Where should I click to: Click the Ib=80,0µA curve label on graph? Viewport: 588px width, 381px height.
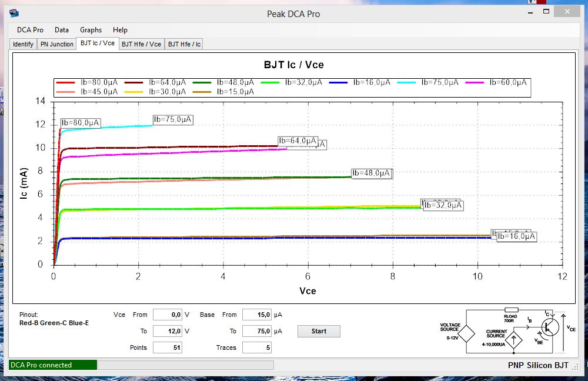pyautogui.click(x=81, y=123)
